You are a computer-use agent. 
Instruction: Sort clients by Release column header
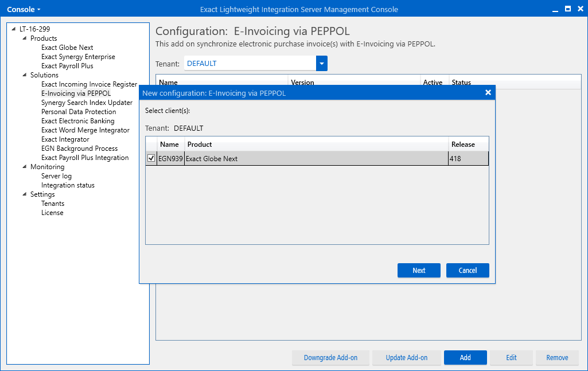pos(468,145)
